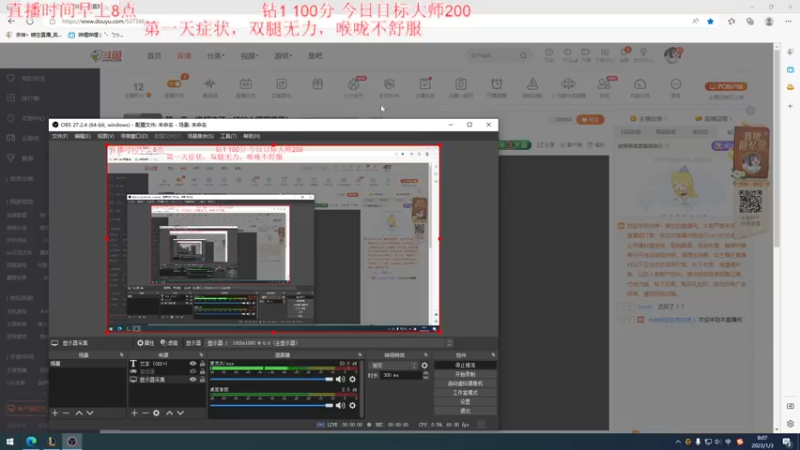The image size is (800, 450).
Task: Add a new source with plus icon
Action: (134, 413)
